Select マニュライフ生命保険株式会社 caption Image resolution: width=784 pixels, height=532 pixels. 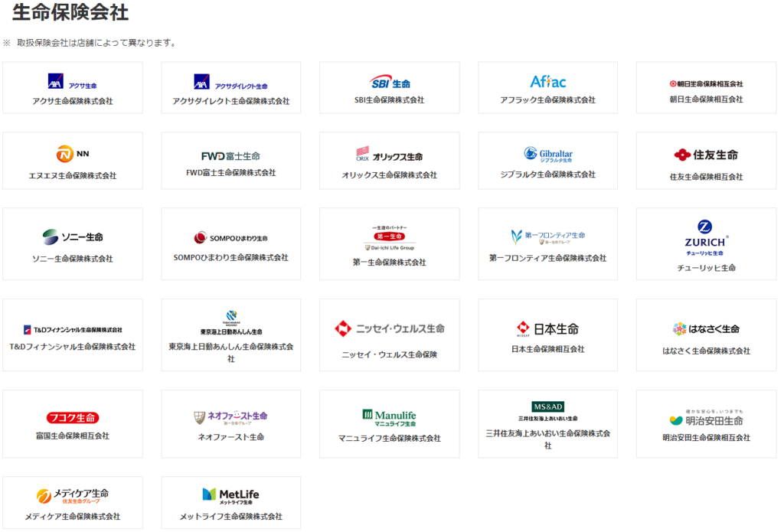pos(390,439)
